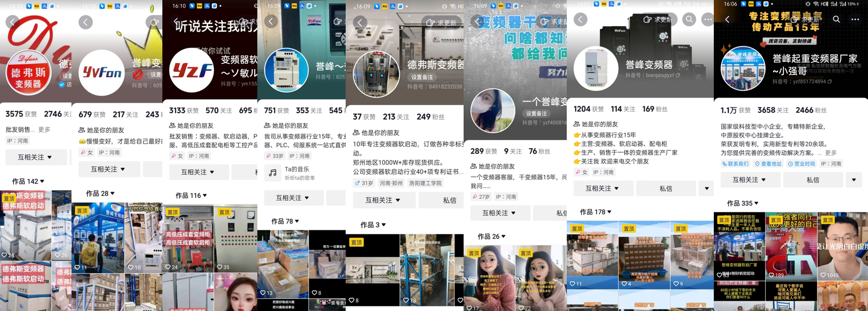Expand arrow button beside 私信 on 作品 335 profile
The width and height of the screenshot is (868, 311).
pos(854,180)
